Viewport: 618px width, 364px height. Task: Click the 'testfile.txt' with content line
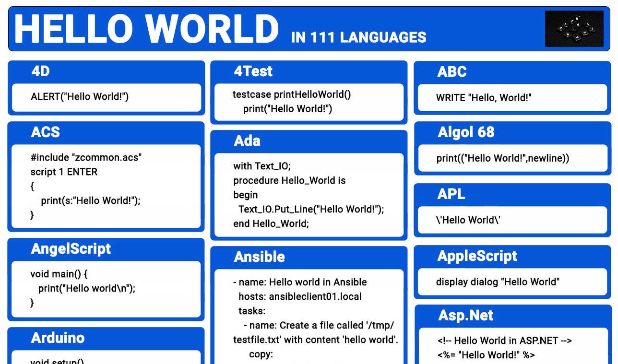[316, 340]
